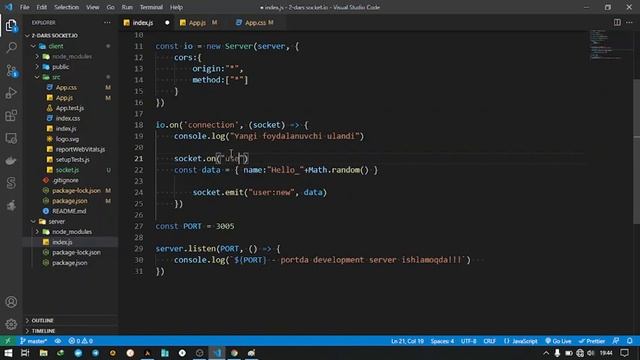Open Windows Action Center notifications

tap(624, 353)
